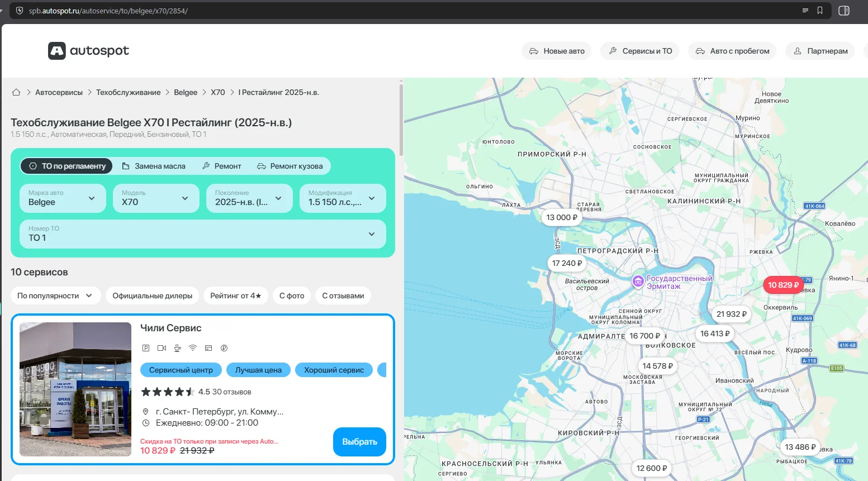The width and height of the screenshot is (868, 481).
Task: Click the parking amenity icon for Чили Сервис
Action: 146,348
